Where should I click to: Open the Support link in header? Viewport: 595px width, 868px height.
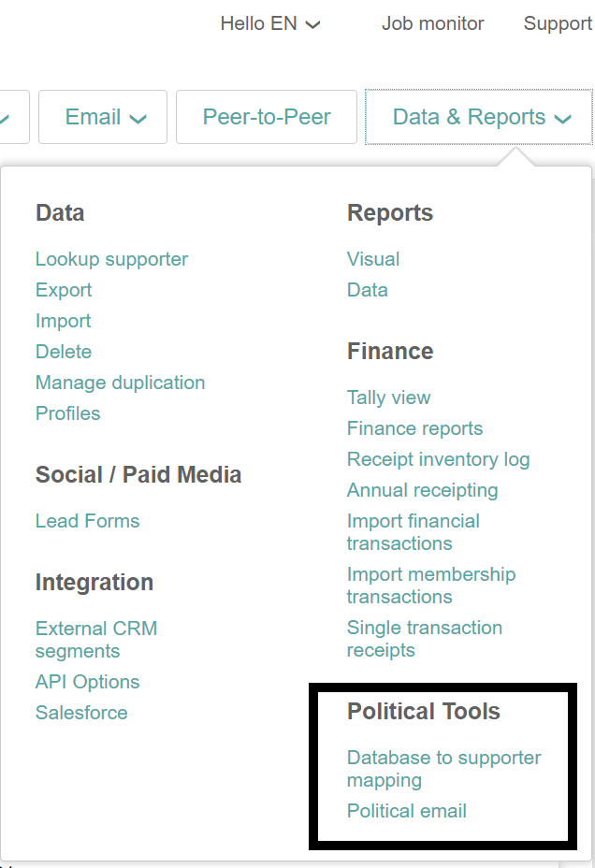pyautogui.click(x=558, y=24)
